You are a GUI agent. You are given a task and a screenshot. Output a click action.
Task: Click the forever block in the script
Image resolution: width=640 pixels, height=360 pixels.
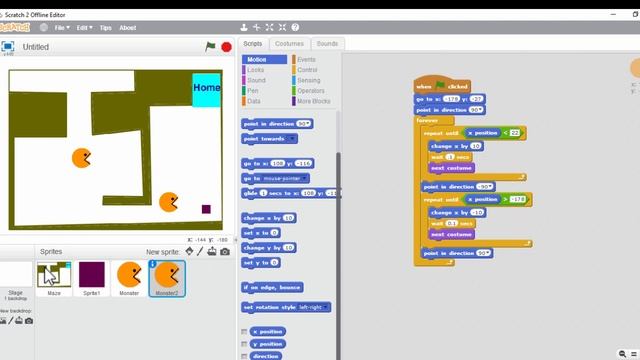(427, 120)
